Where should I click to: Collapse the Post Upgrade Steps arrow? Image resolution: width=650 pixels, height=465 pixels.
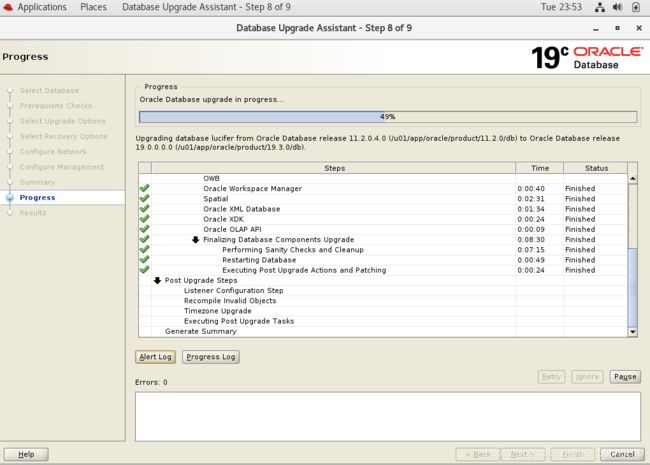click(157, 280)
